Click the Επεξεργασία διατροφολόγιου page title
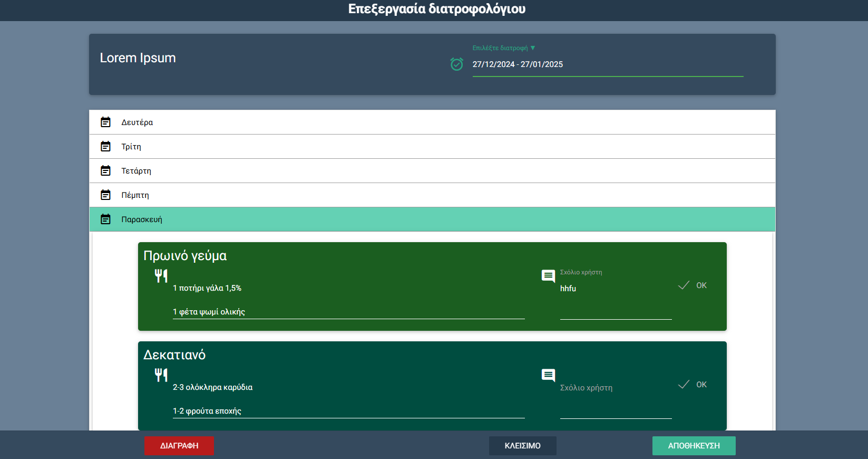 (x=437, y=9)
